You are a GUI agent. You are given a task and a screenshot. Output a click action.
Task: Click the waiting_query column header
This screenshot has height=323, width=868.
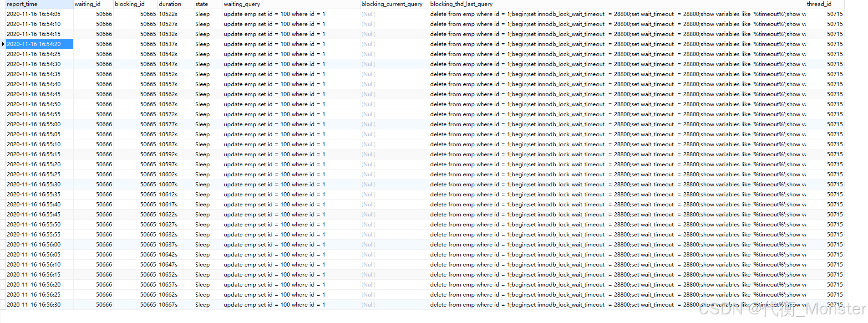tap(291, 4)
